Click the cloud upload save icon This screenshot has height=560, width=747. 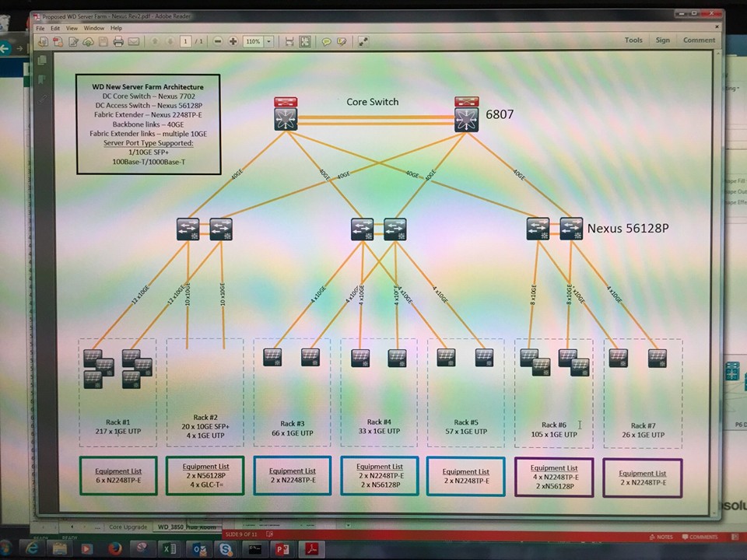(x=88, y=42)
